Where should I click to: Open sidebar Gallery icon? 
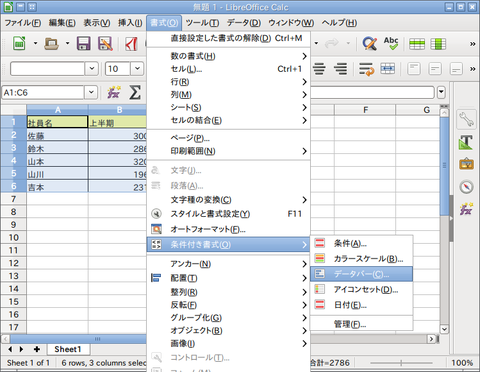[466, 164]
